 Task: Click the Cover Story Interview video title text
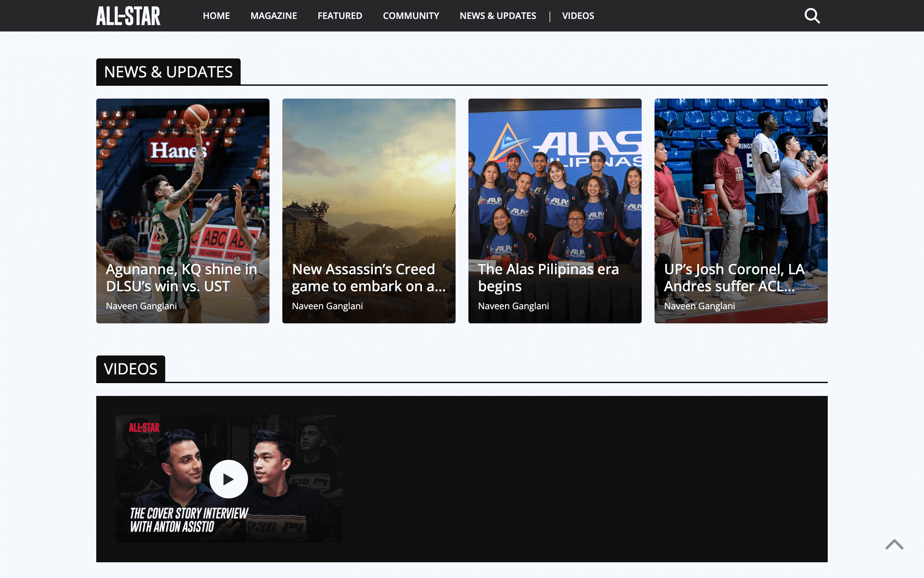tap(189, 520)
